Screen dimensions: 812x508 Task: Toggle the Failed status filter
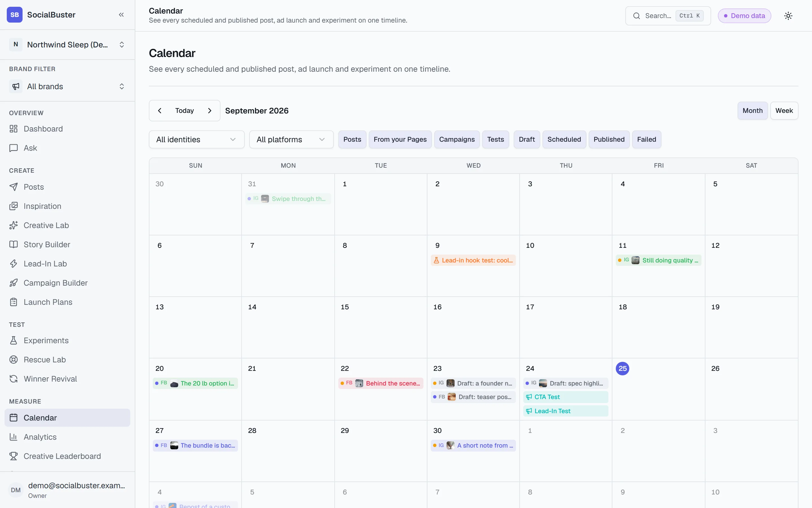tap(646, 139)
